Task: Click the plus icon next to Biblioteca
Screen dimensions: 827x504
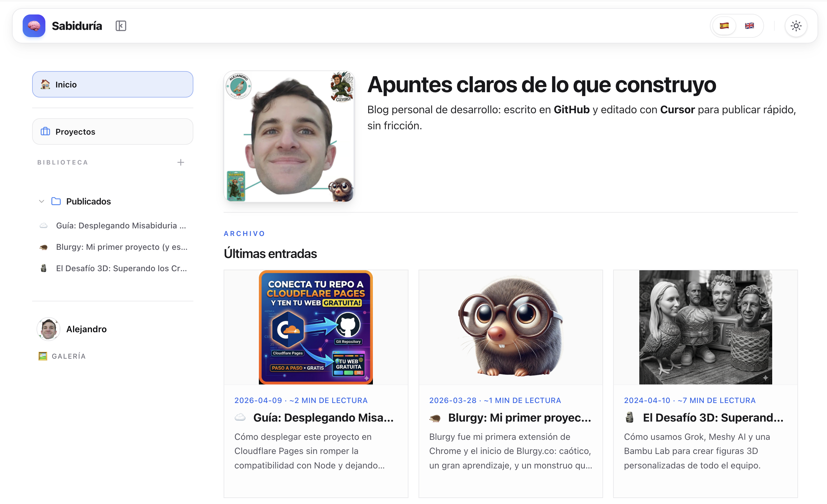Action: pyautogui.click(x=180, y=162)
